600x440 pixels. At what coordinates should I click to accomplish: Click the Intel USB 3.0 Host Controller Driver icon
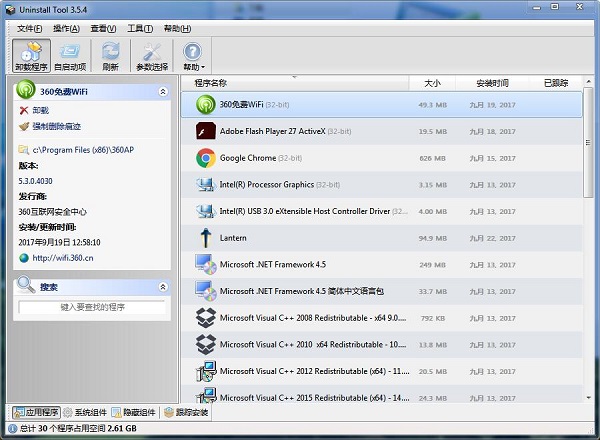tap(206, 211)
